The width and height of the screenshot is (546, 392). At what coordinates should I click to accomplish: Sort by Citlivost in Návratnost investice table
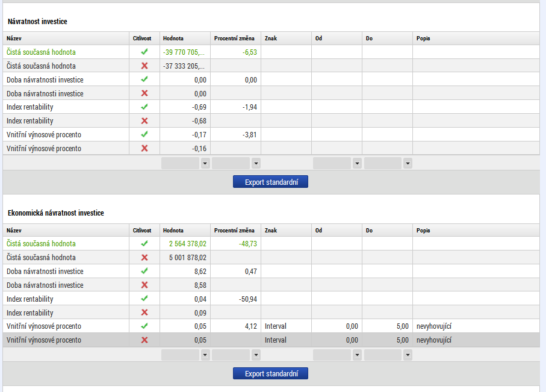click(x=142, y=39)
